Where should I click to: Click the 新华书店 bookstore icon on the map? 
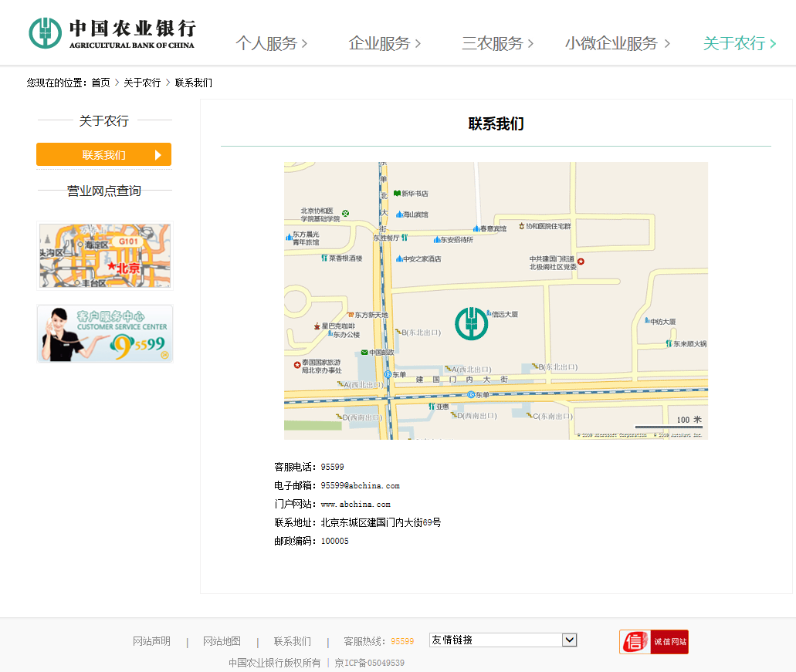pyautogui.click(x=397, y=193)
